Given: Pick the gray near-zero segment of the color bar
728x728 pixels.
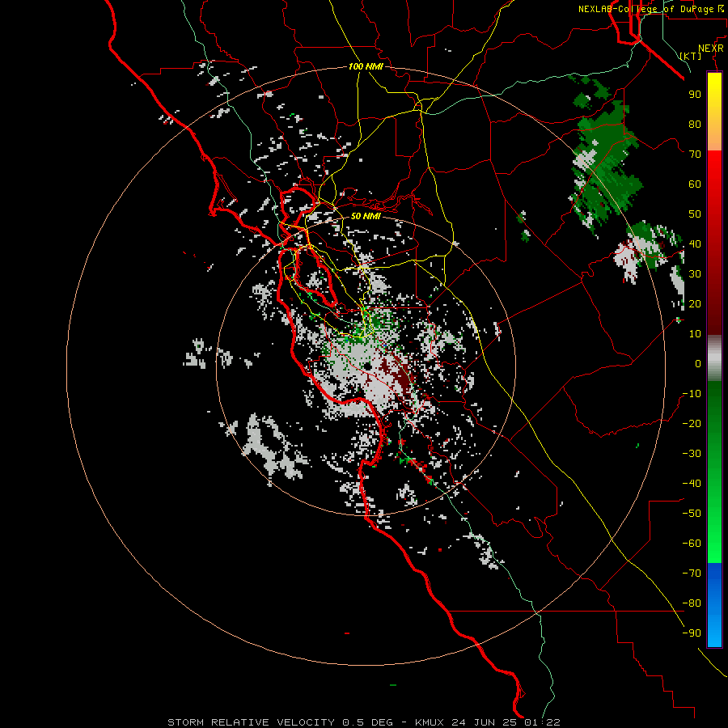Looking at the screenshot, I should coord(714,358).
